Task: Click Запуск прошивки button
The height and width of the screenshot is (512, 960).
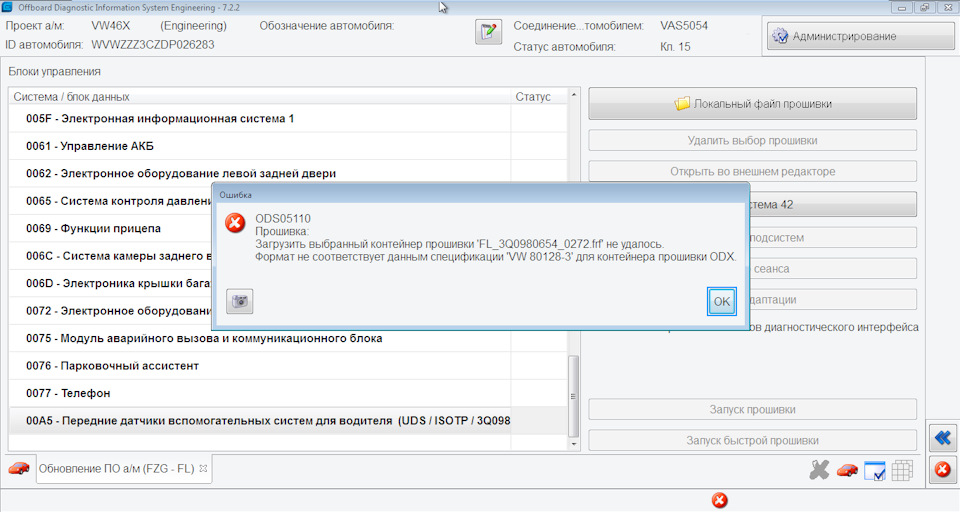Action: pyautogui.click(x=752, y=409)
